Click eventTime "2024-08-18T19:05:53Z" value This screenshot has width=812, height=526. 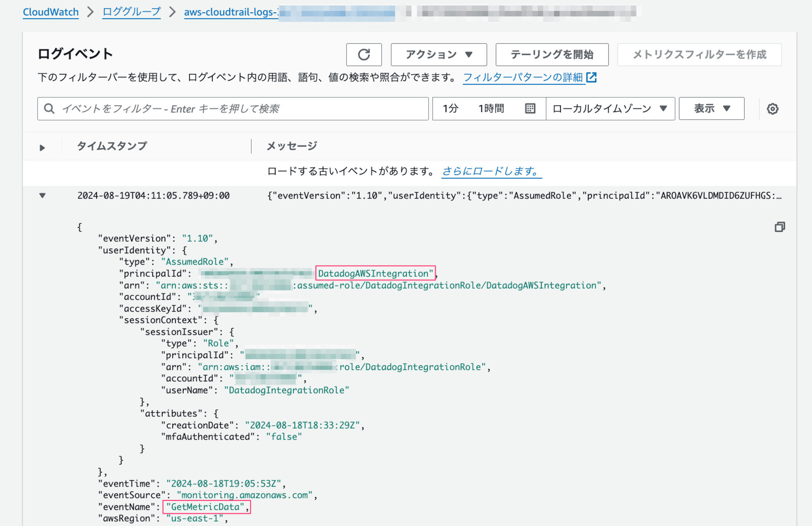(224, 483)
